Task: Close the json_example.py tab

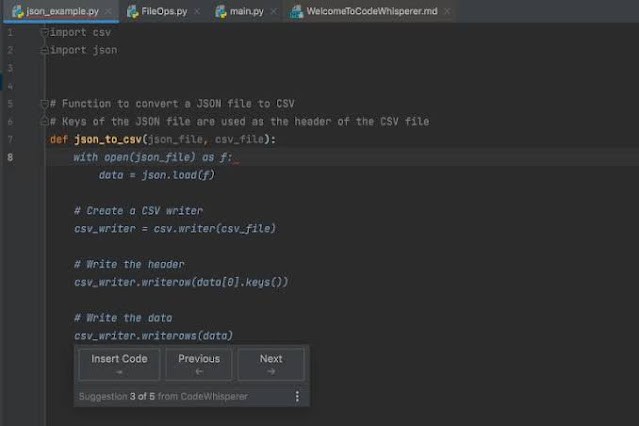Action: click(110, 11)
